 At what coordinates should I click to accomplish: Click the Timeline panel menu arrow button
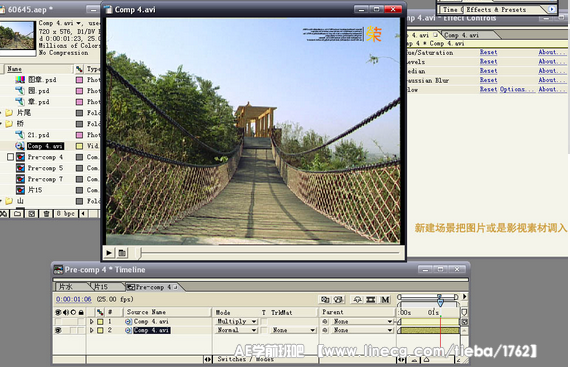pyautogui.click(x=465, y=297)
